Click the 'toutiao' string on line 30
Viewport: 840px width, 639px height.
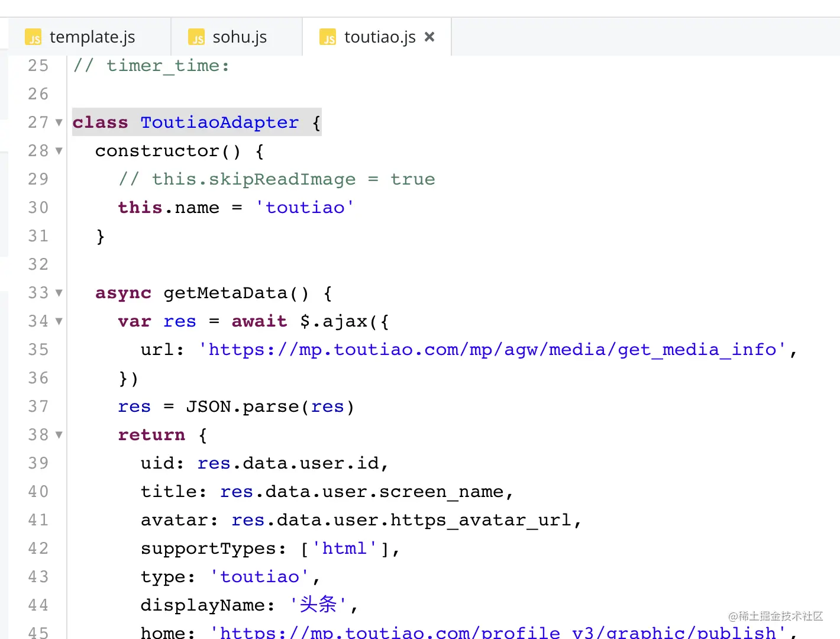coord(305,208)
